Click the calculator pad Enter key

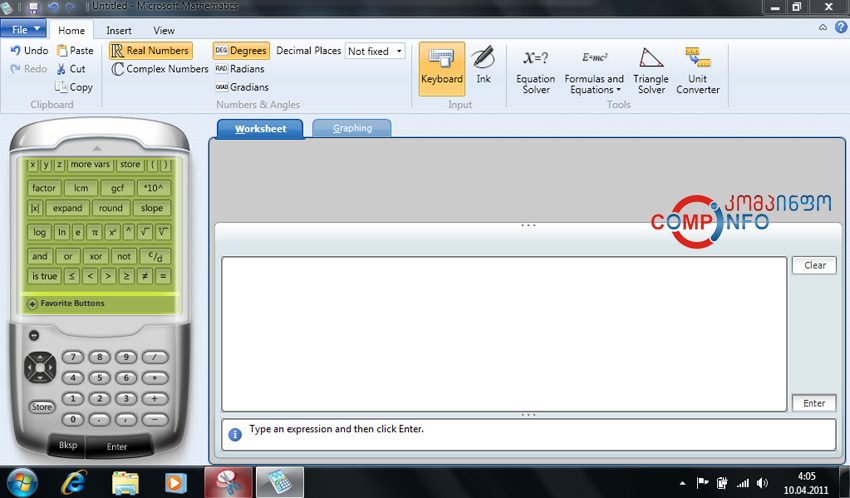[x=117, y=447]
